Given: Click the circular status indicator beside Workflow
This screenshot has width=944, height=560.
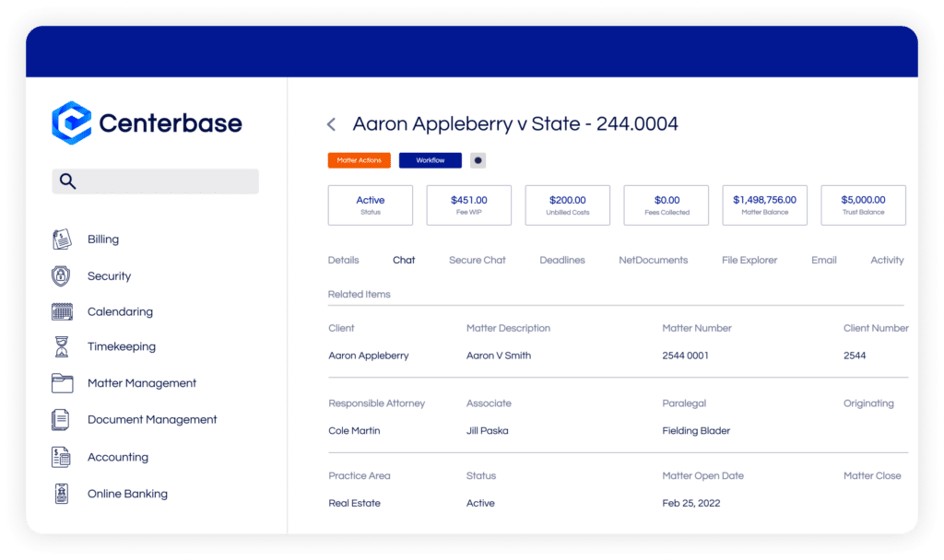Looking at the screenshot, I should pos(478,159).
